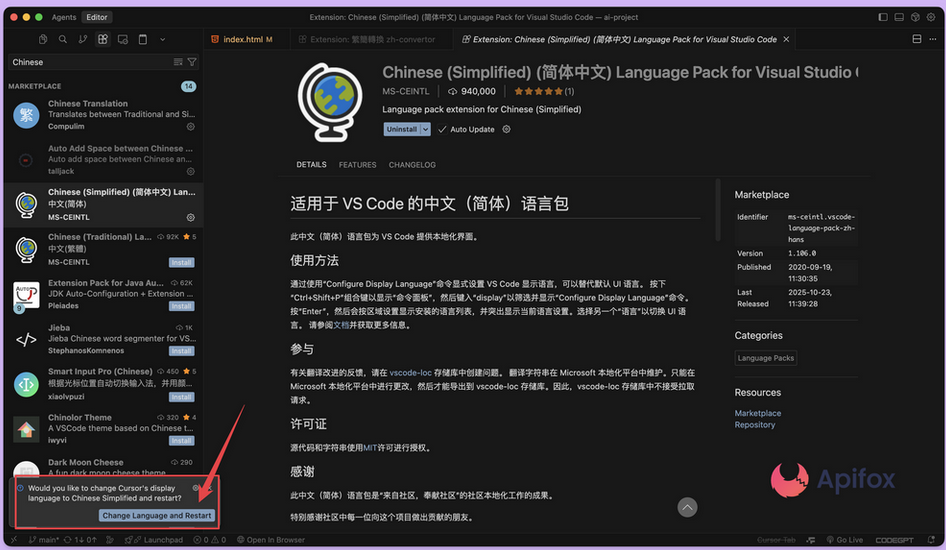Switch to Editor mode

coord(97,17)
